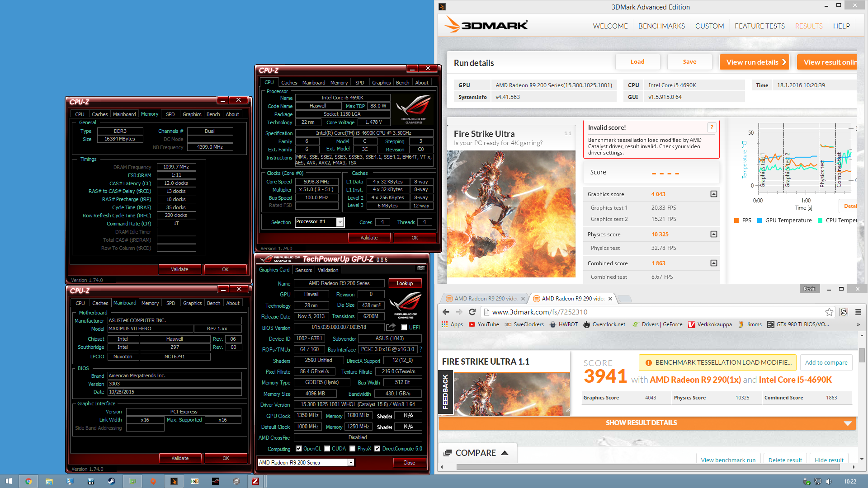Click the Invalid score help question icon
The height and width of the screenshot is (488, 868).
(712, 127)
